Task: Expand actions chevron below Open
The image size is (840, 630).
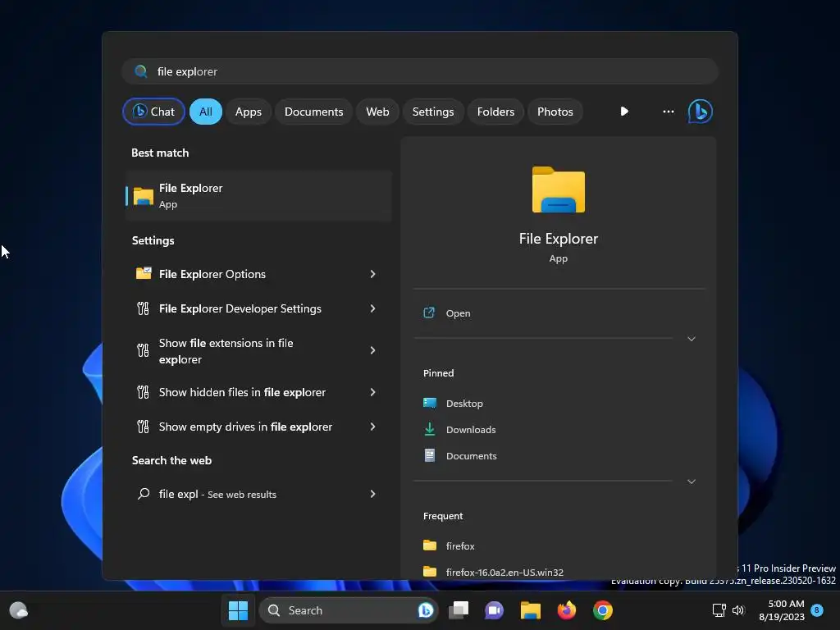Action: [x=691, y=339]
